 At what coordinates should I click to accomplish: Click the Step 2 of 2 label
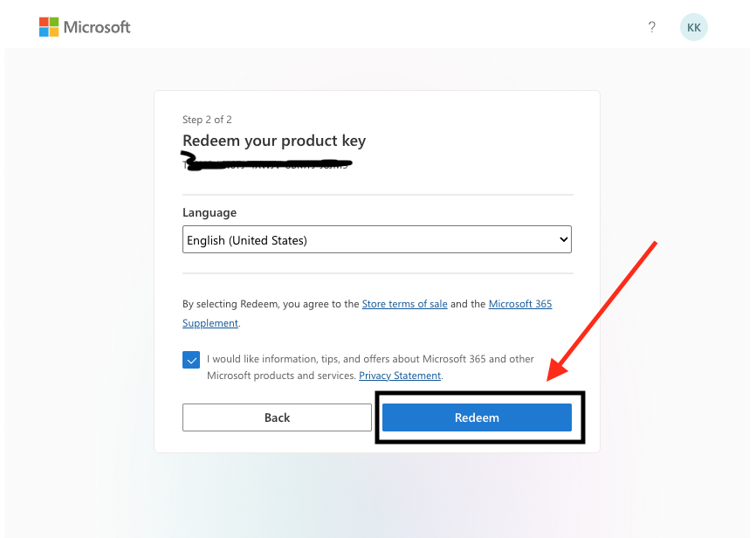pos(206,120)
